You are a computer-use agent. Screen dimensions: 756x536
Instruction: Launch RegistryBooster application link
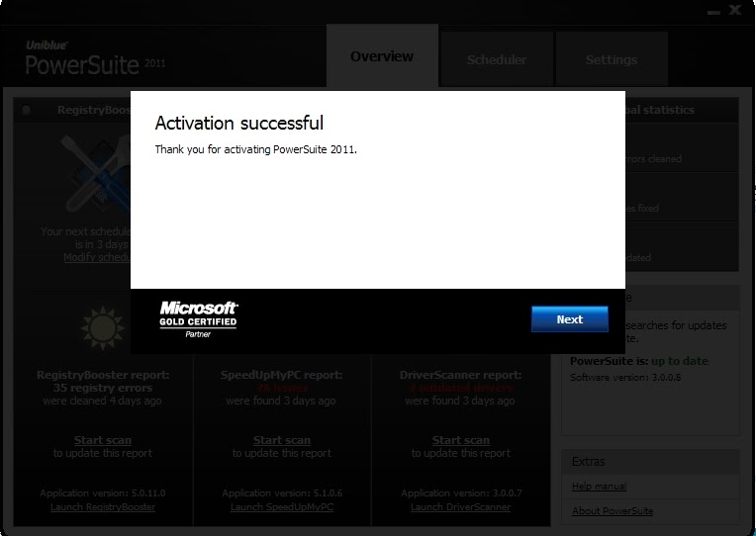point(103,507)
